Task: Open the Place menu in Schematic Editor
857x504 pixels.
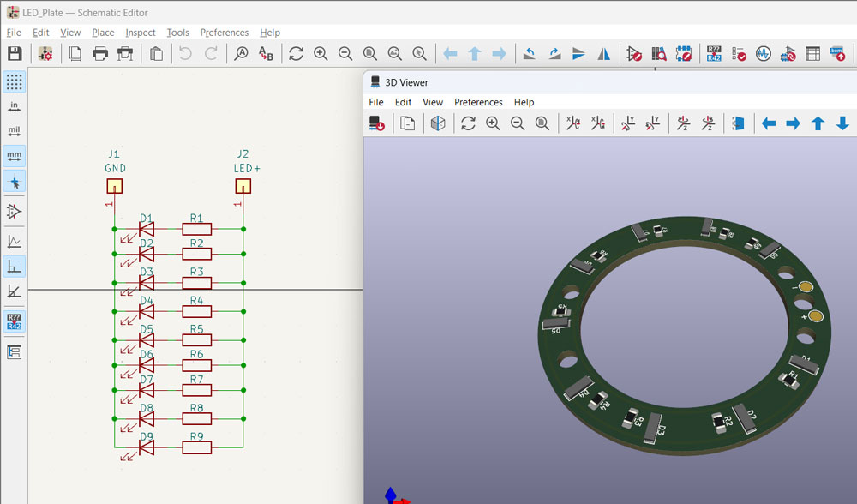Action: 103,33
